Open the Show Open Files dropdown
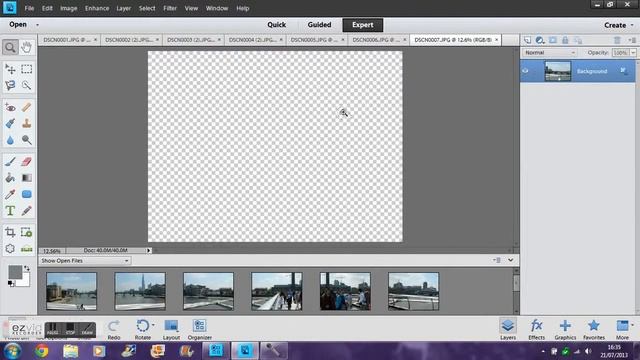Viewport: 640px width, 360px height. (x=85, y=260)
